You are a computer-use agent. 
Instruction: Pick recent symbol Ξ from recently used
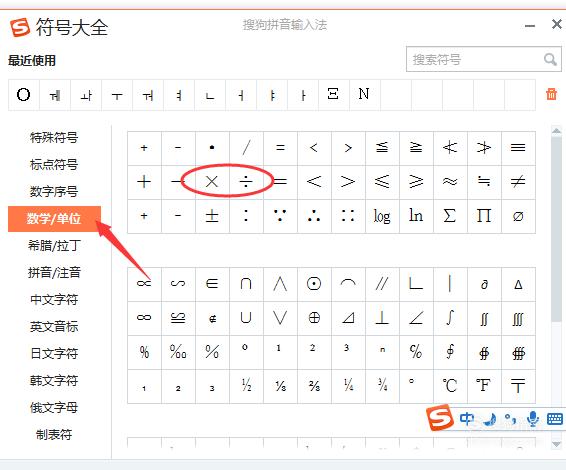pos(333,95)
